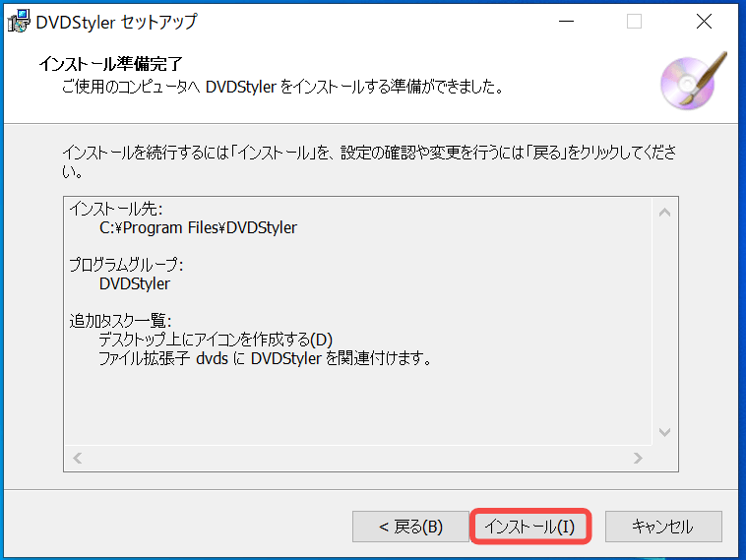Image resolution: width=746 pixels, height=560 pixels.
Task: Close the DVDStyler セットアップ window
Action: pos(704,22)
